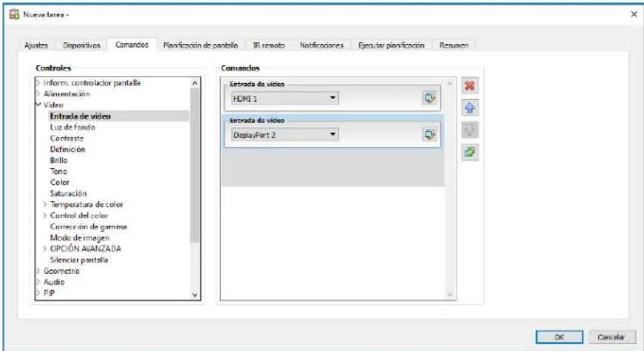Expand the Control del color node
The width and height of the screenshot is (644, 351).
pos(45,215)
